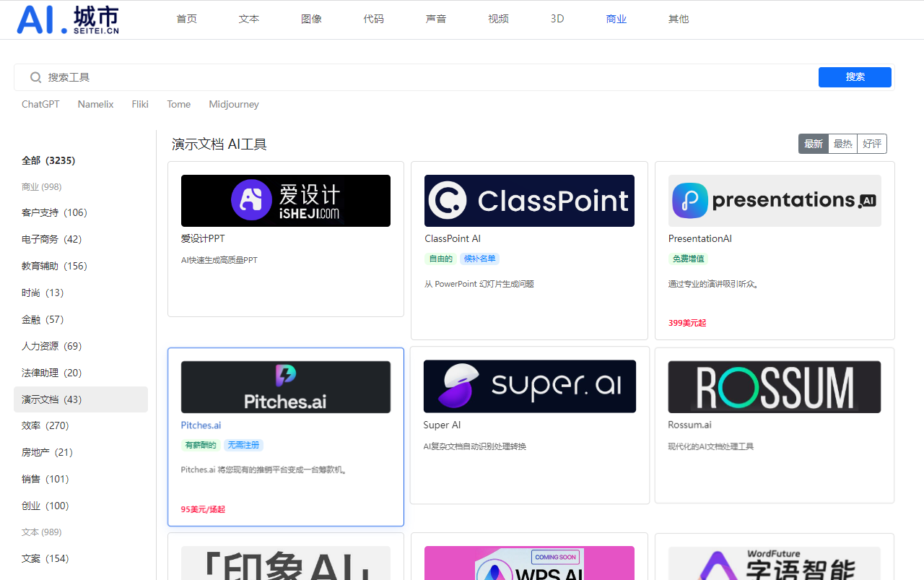Select the 电子商务 (42) category
This screenshot has height=580, width=924.
pos(52,239)
